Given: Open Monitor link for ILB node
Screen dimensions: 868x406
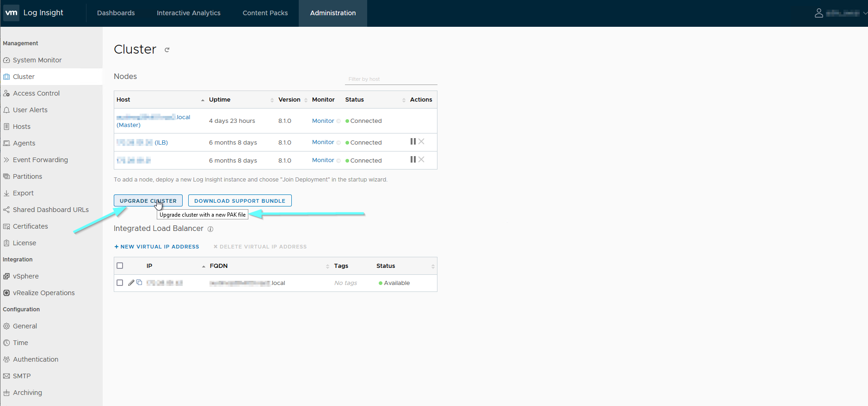Looking at the screenshot, I should pos(323,142).
